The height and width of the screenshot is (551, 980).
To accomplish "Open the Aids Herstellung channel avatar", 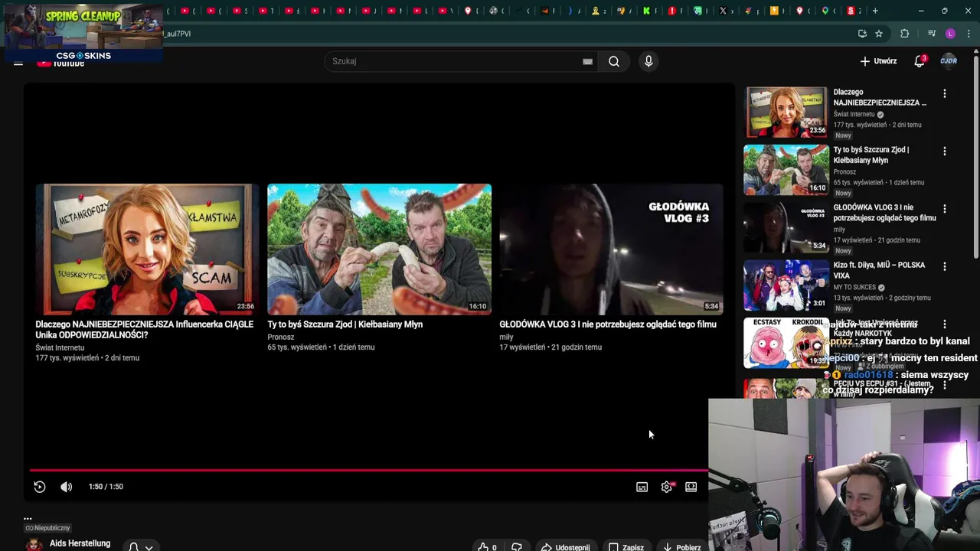I will [x=34, y=545].
